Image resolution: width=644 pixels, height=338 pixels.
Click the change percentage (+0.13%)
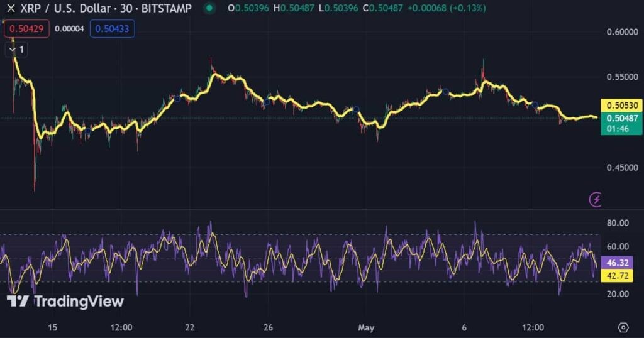pos(468,8)
